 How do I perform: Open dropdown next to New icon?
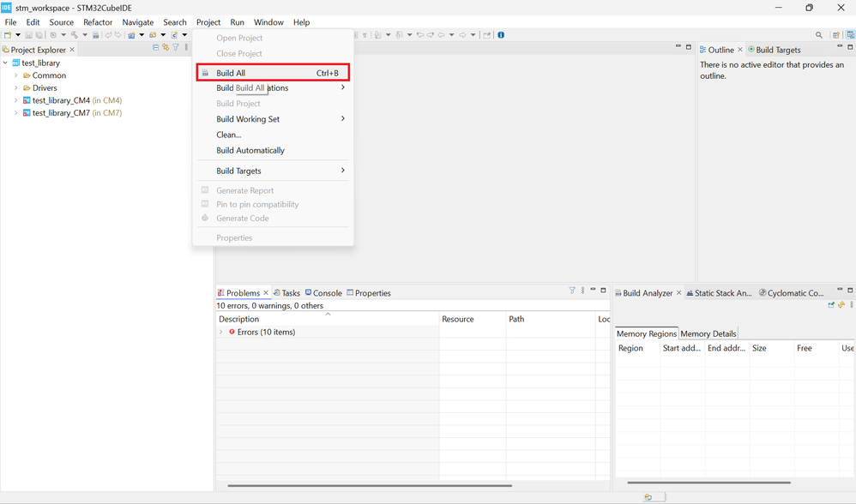tap(18, 35)
